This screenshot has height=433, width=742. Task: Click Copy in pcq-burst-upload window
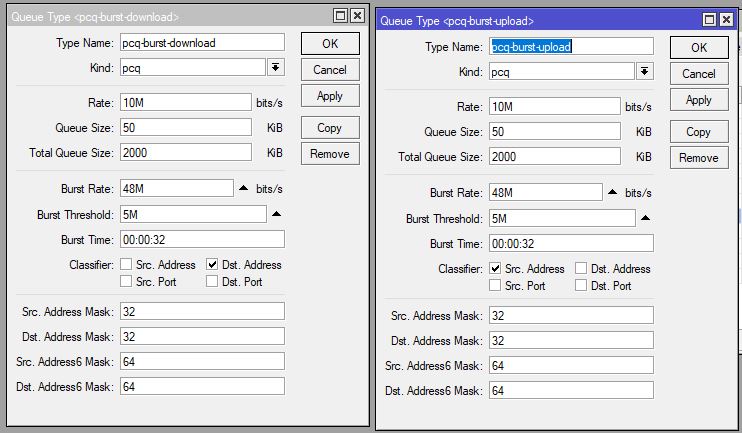pos(699,132)
